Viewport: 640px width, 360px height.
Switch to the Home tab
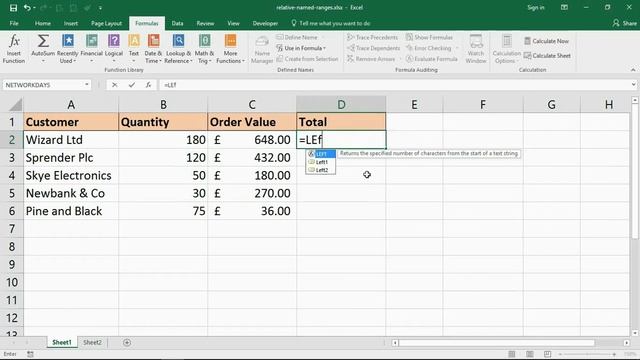pyautogui.click(x=42, y=23)
